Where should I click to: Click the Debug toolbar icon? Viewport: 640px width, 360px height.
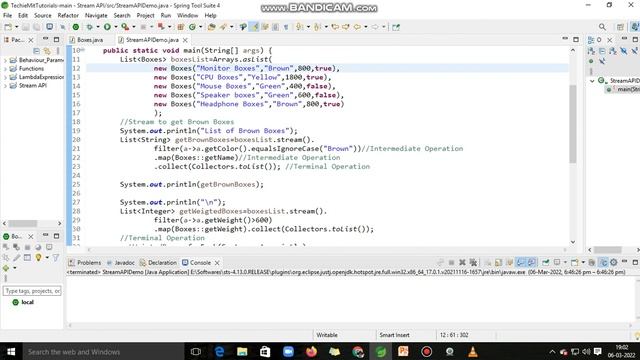[89, 27]
